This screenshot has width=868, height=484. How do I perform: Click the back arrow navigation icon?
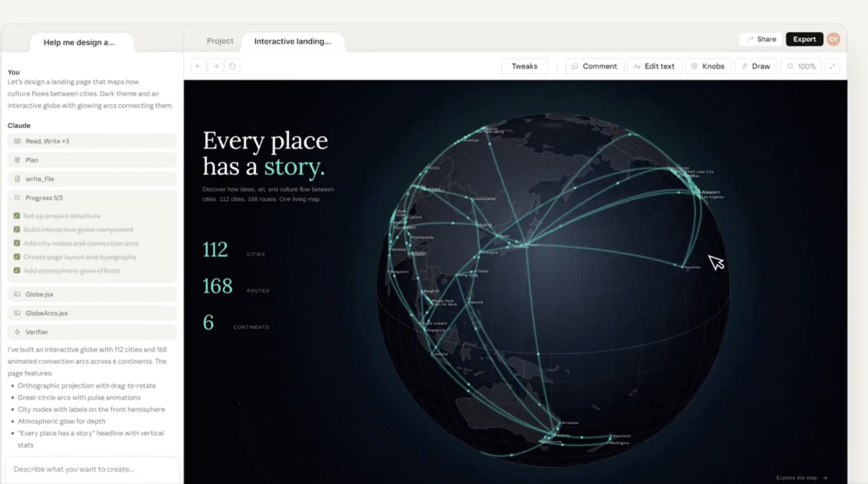[198, 66]
